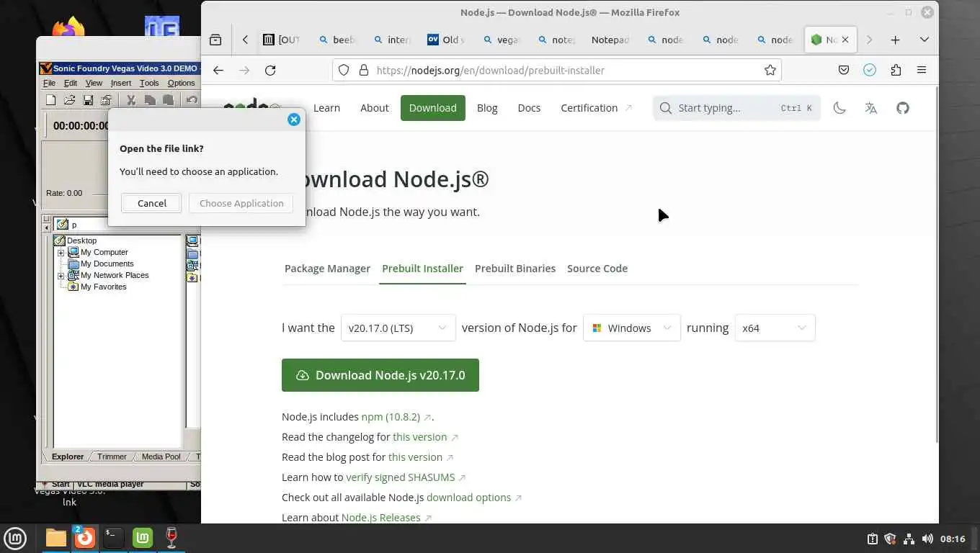
Task: Click the Firefox address bar URL
Action: (490, 70)
